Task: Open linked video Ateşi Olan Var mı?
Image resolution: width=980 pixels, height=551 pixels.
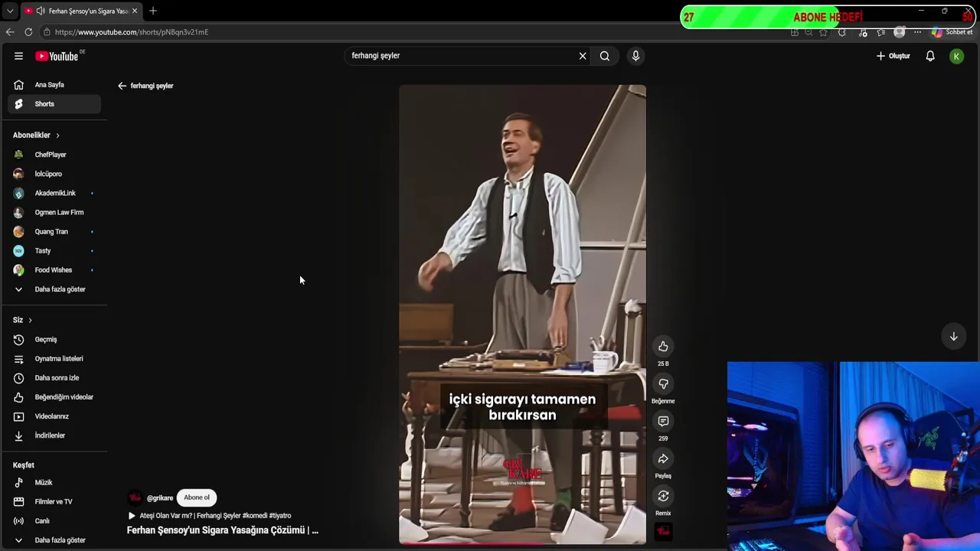Action: 210,516
